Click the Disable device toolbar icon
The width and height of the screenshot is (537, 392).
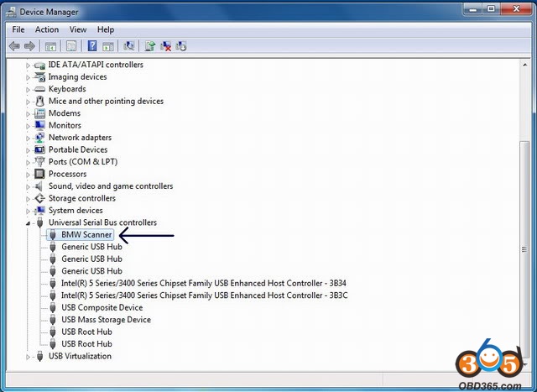coord(181,46)
